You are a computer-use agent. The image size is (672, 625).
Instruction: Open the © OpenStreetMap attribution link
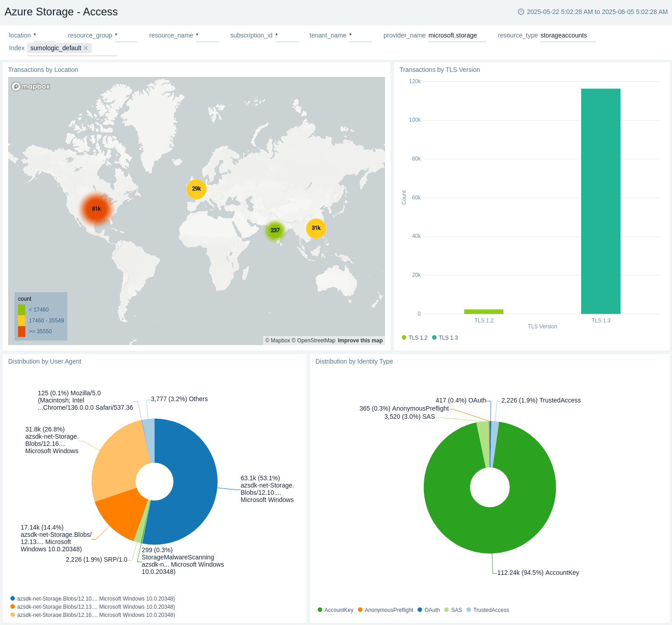[314, 341]
